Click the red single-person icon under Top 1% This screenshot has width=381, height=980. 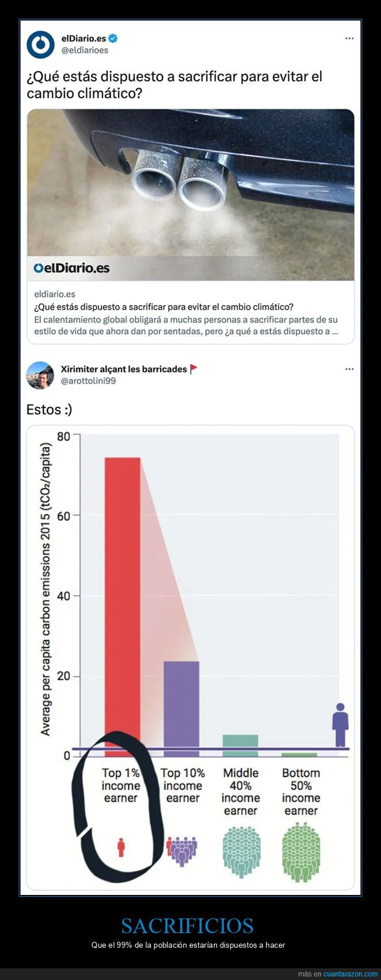click(121, 847)
